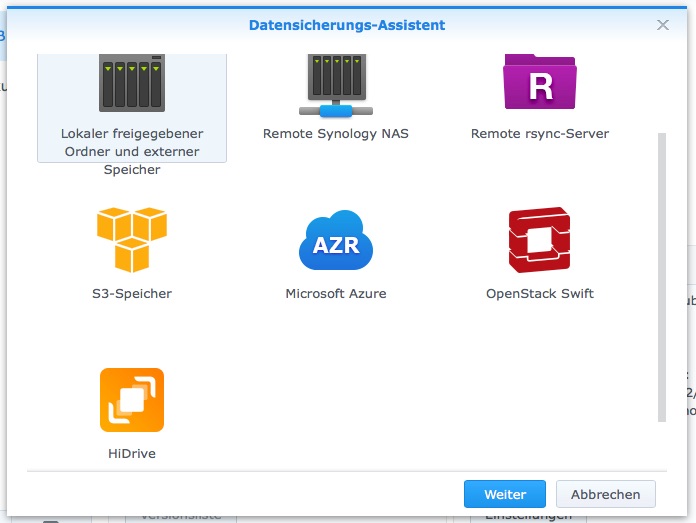Pick the orange HiDrive icon
The height and width of the screenshot is (523, 696).
coord(132,400)
